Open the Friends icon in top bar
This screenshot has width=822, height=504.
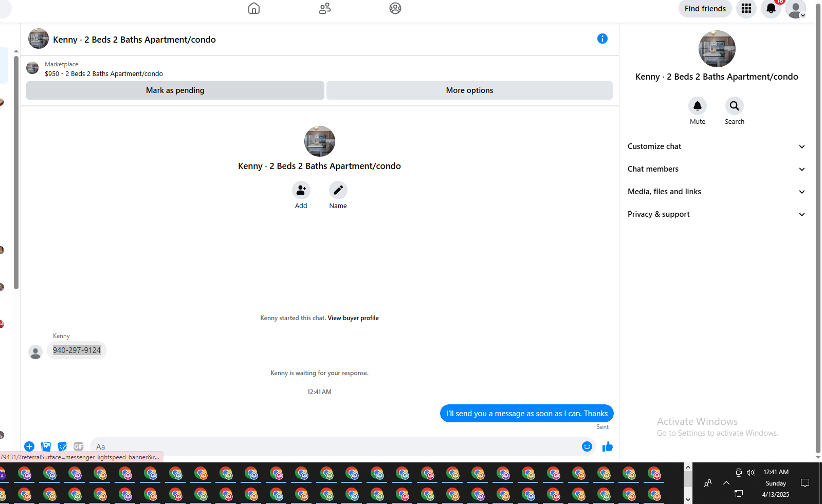tap(325, 8)
